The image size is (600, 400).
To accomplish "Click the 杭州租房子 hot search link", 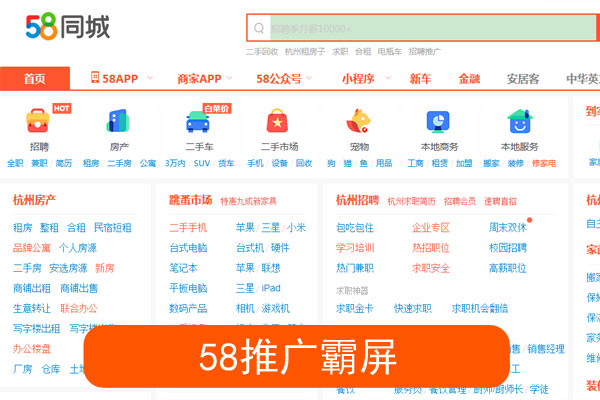I will [305, 51].
